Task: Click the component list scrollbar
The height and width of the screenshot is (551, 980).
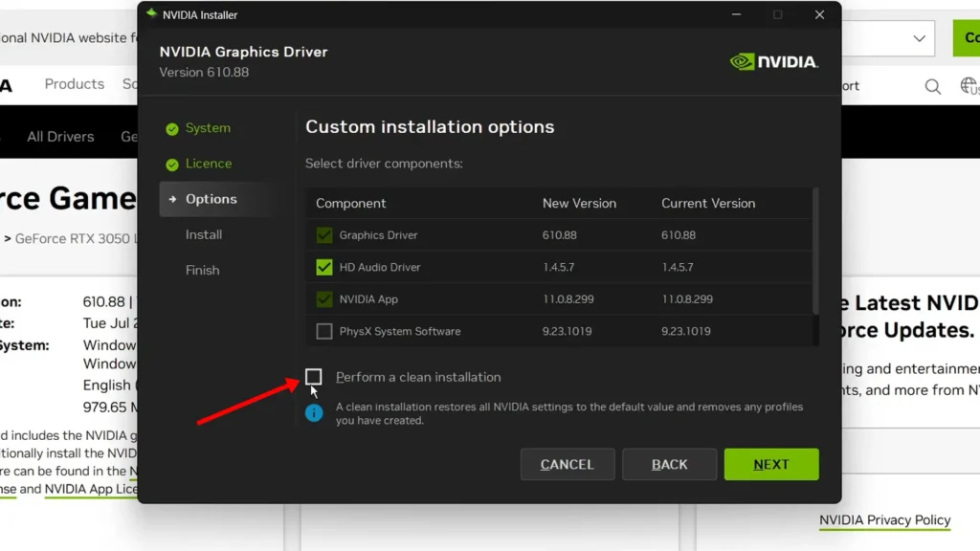Action: coord(815,252)
